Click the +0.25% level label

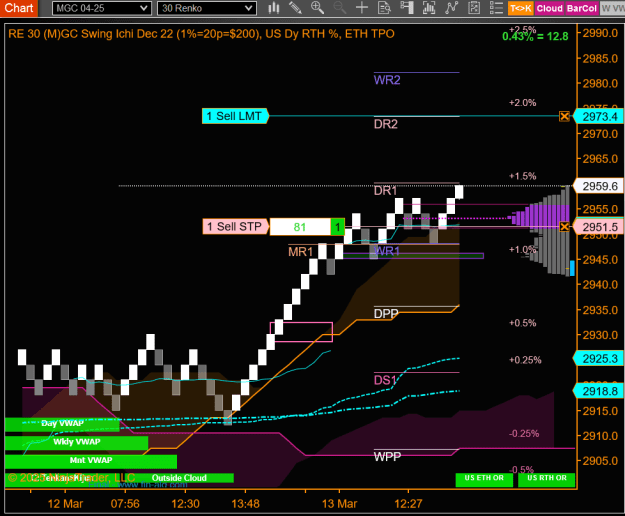pos(525,360)
